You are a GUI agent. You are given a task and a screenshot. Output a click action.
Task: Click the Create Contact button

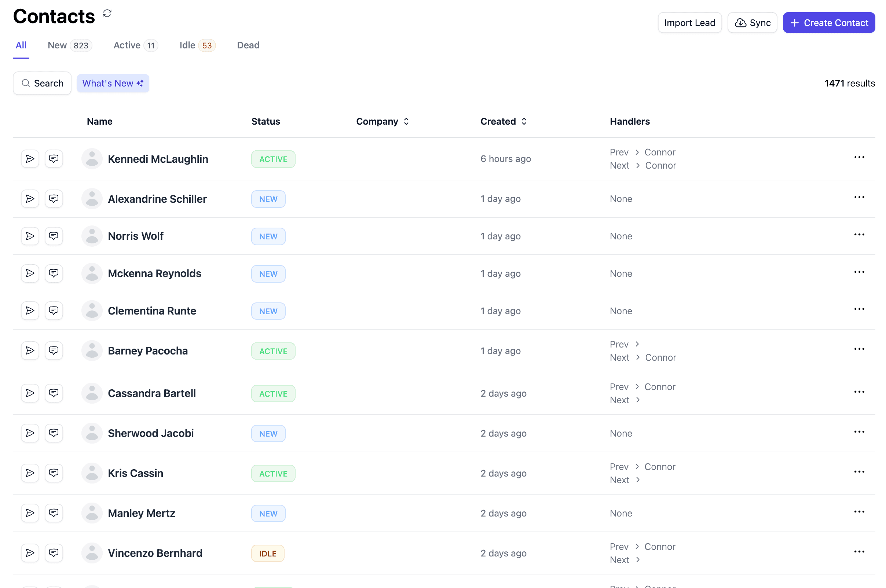tap(829, 23)
